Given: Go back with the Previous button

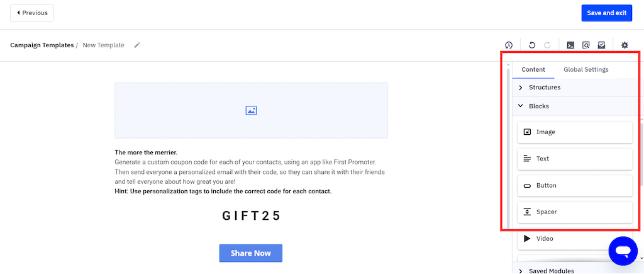Looking at the screenshot, I should tap(32, 13).
